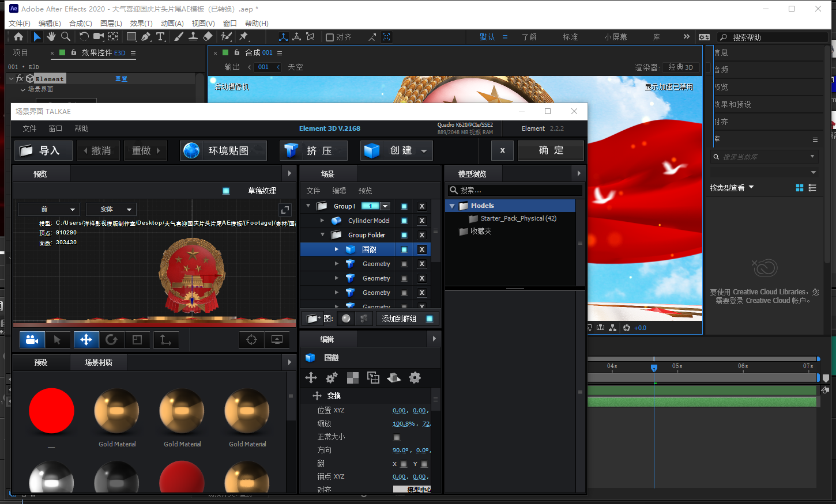
Task: Click the 撤消 undo button
Action: pyautogui.click(x=98, y=150)
